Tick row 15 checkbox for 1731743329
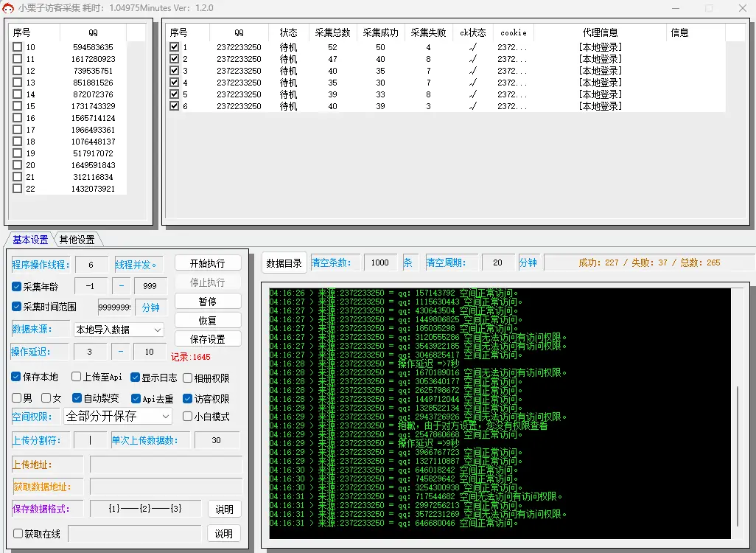 18,106
